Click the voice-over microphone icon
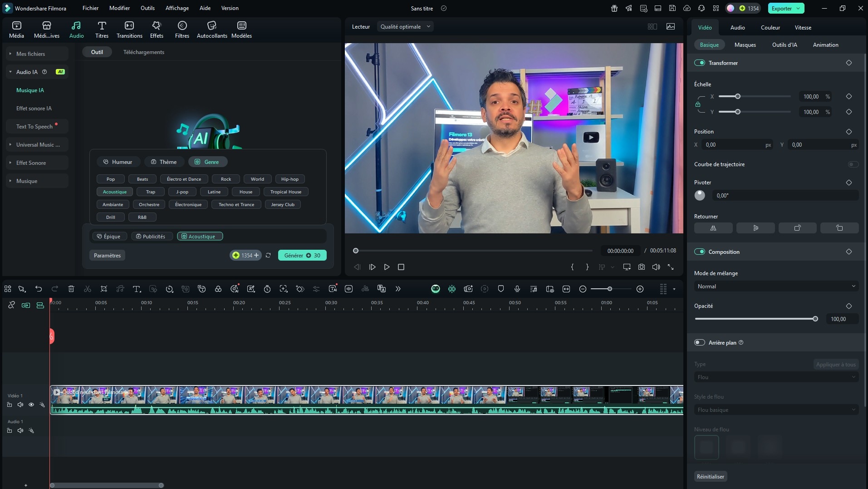 (517, 289)
